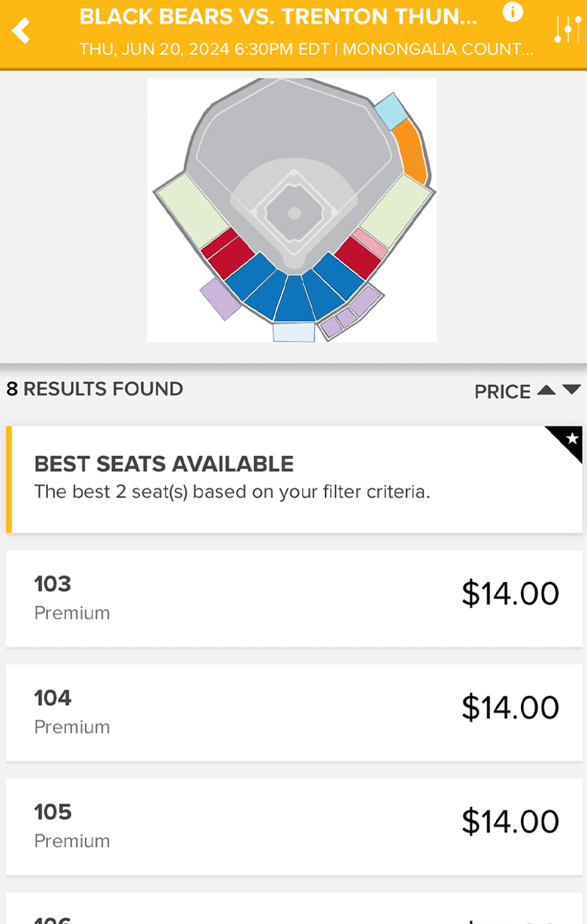Open the event info icon
Viewport: 587px width, 924px height.
point(513,12)
